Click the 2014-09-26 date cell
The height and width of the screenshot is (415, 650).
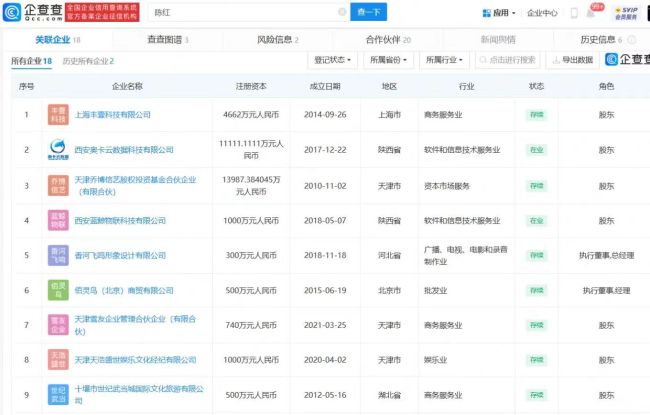[x=325, y=115]
